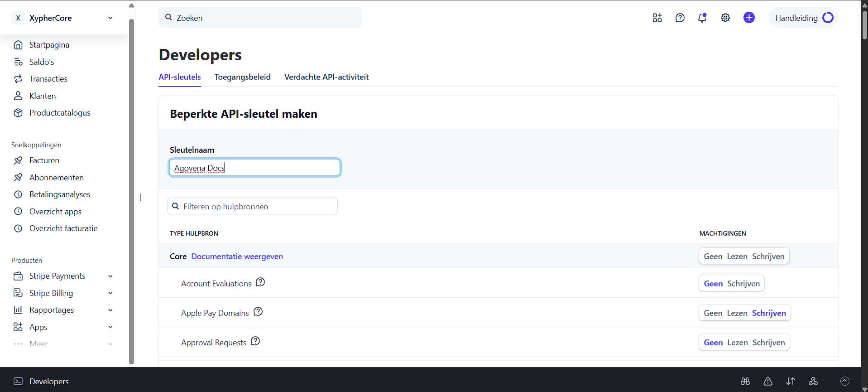Click the Filteren op hulpbronnen search box

coord(253,206)
